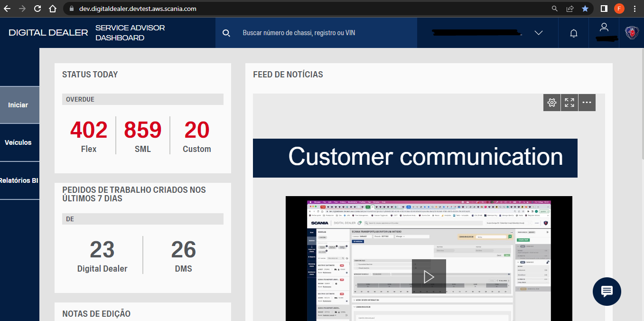The image size is (644, 321).
Task: Open notifications bell
Action: click(573, 33)
